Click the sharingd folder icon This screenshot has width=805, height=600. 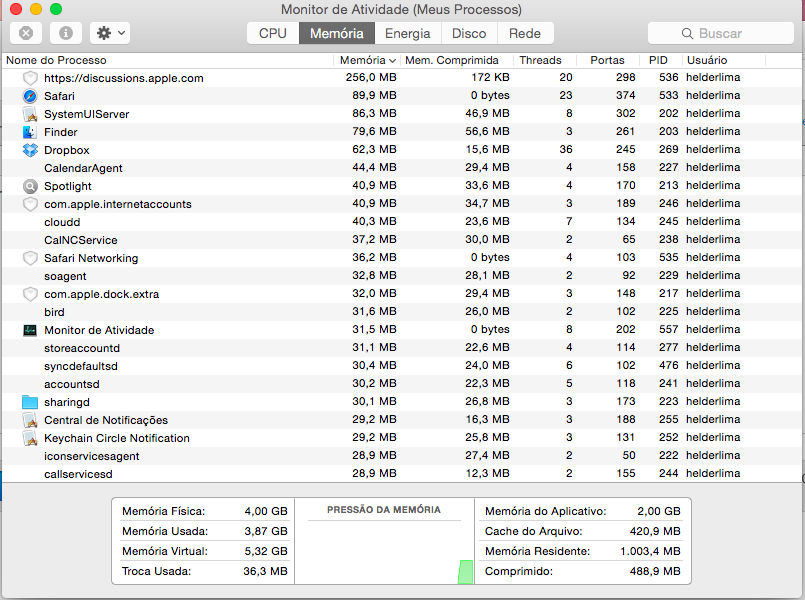30,402
